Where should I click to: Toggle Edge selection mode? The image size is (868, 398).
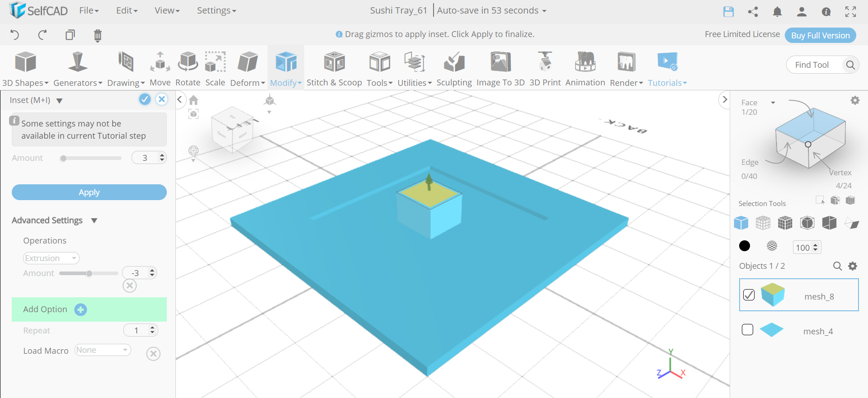point(750,162)
